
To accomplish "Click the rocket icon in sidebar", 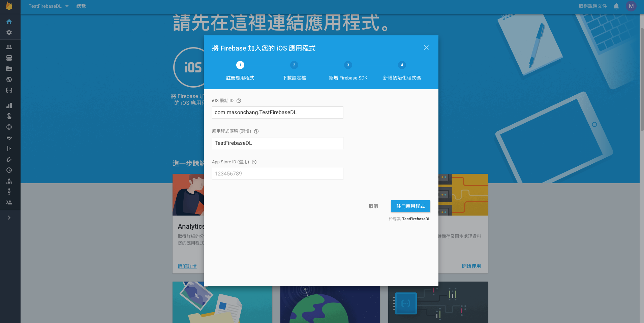I will tap(9, 181).
